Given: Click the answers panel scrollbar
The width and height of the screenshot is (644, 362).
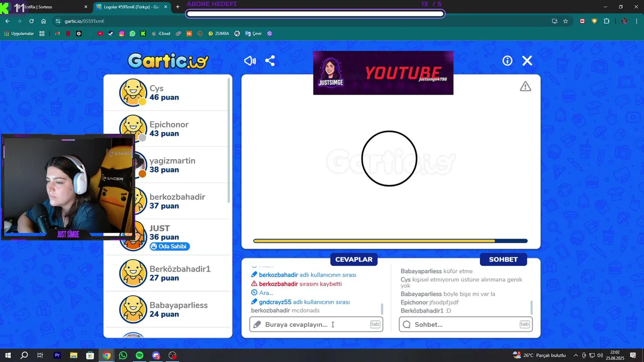Looking at the screenshot, I should tap(382, 309).
